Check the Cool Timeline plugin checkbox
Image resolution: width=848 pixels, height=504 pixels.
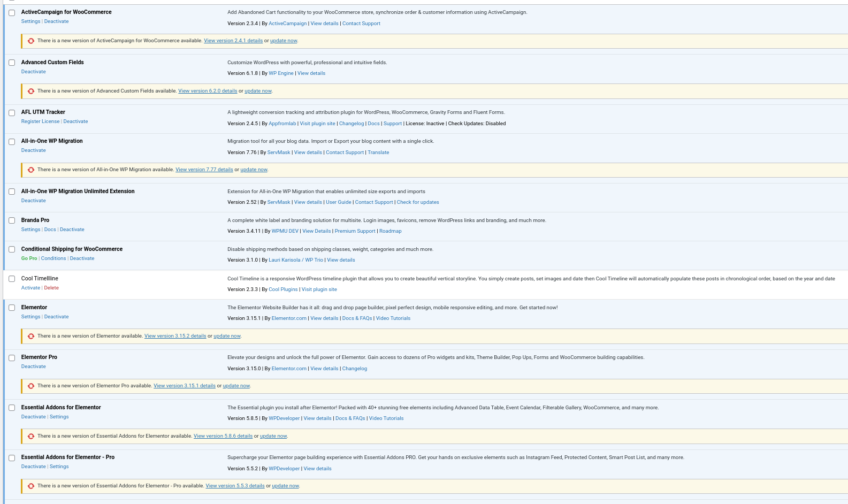point(12,279)
